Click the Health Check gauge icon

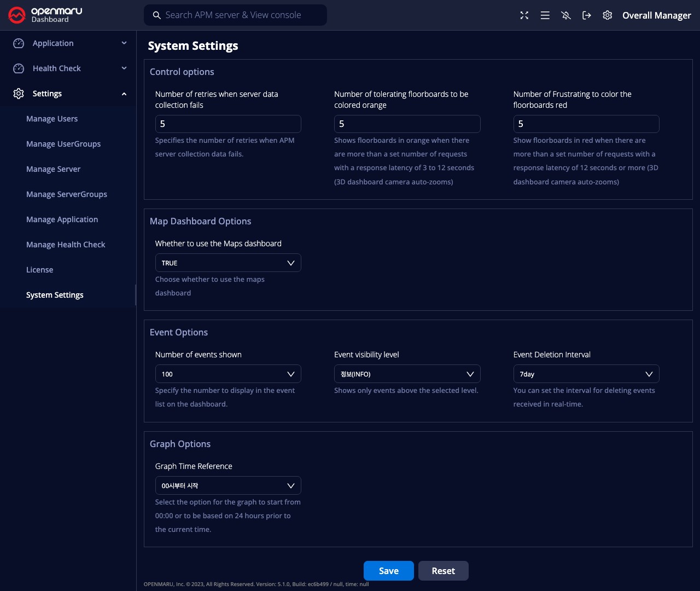pyautogui.click(x=19, y=68)
